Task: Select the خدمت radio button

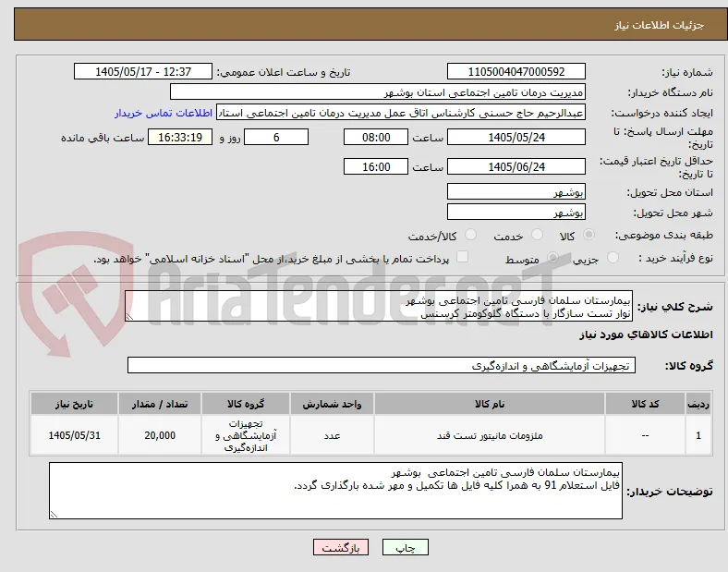Action: [x=537, y=235]
